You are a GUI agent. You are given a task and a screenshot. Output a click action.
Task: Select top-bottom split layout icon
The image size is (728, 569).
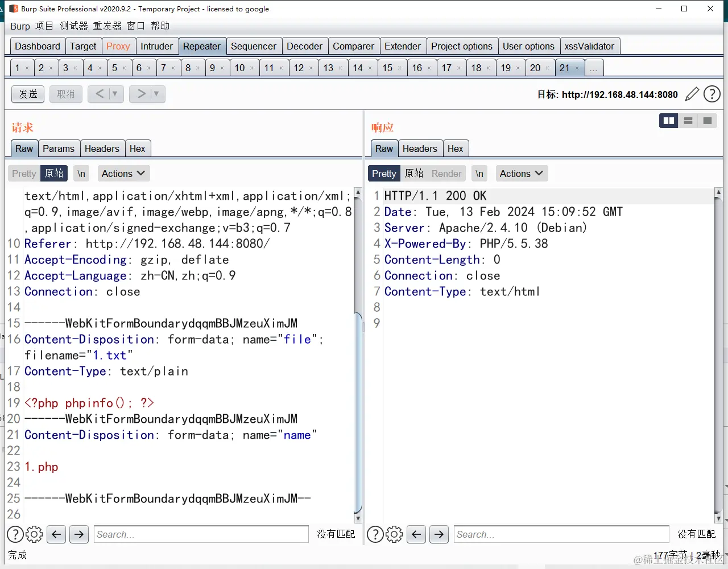click(x=688, y=121)
